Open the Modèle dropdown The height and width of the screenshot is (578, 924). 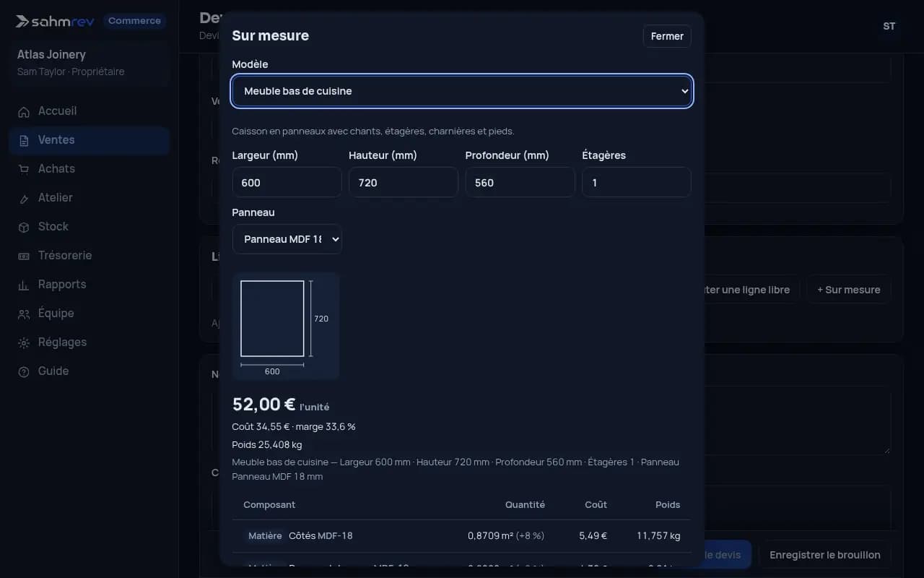(x=462, y=91)
